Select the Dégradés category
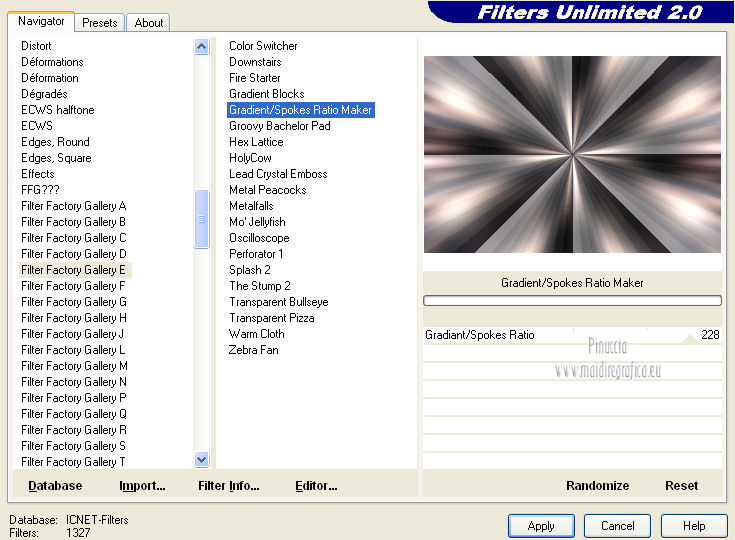The image size is (735, 540). pos(44,94)
